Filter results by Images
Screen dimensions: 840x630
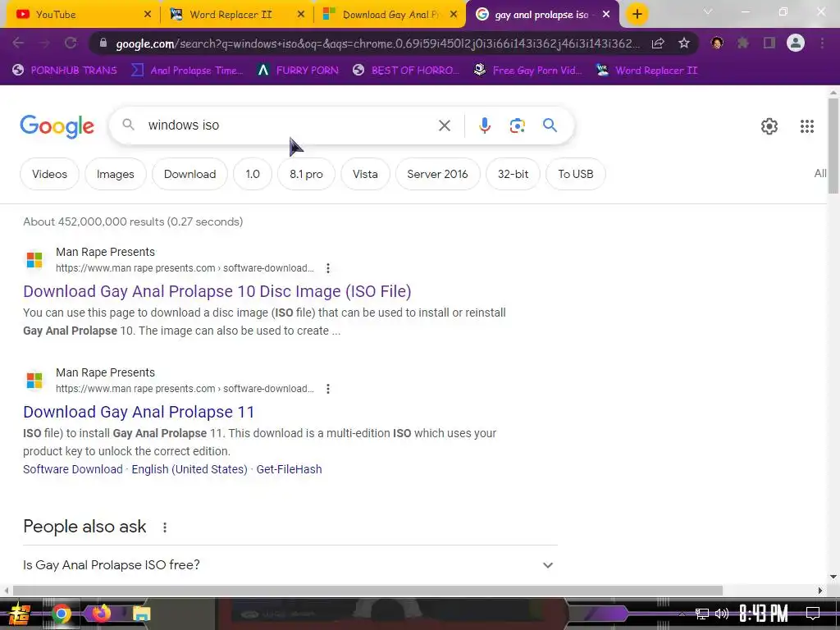coord(115,174)
